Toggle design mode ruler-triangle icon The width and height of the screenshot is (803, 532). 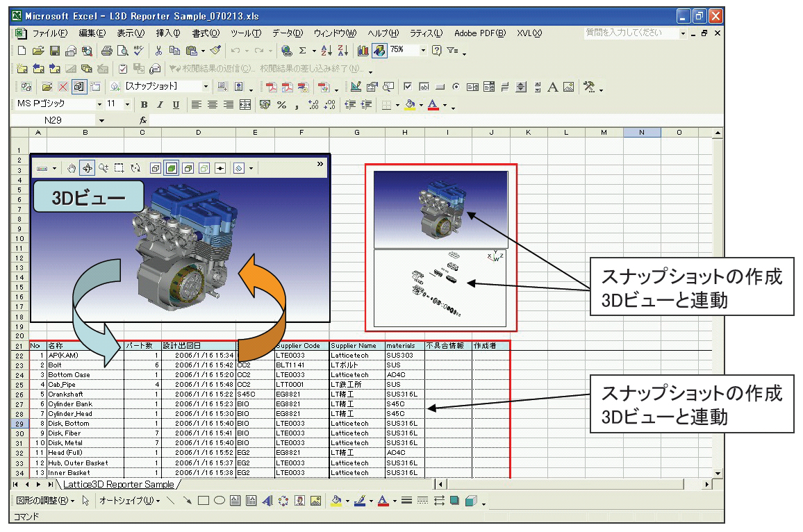pos(356,87)
